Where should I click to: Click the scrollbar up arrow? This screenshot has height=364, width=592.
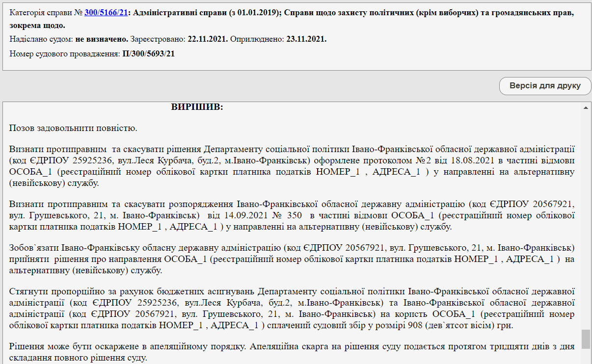pos(586,107)
